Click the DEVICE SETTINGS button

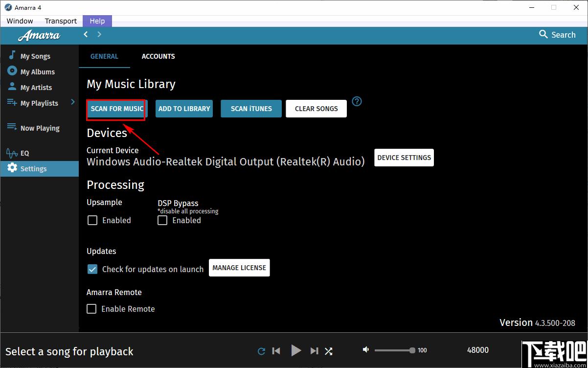404,158
